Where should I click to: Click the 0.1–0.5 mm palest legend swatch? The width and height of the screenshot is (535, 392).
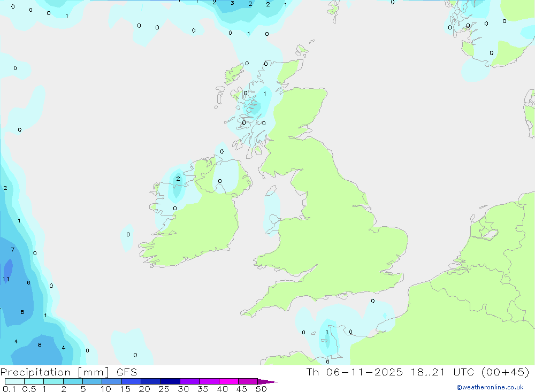pyautogui.click(x=14, y=381)
